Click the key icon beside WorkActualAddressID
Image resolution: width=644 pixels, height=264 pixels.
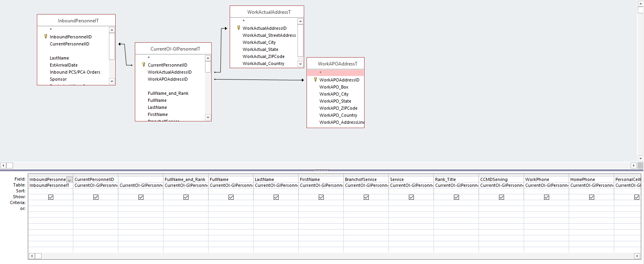(x=238, y=28)
